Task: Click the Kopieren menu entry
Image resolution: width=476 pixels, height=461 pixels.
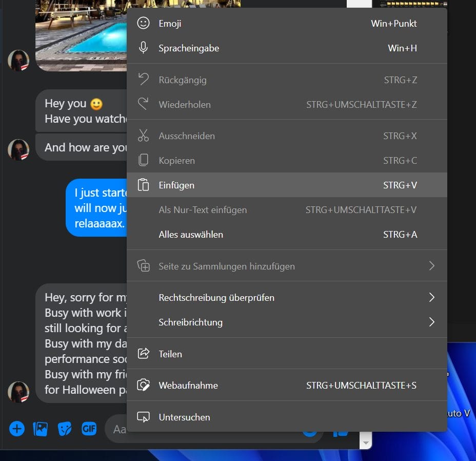Action: tap(176, 161)
